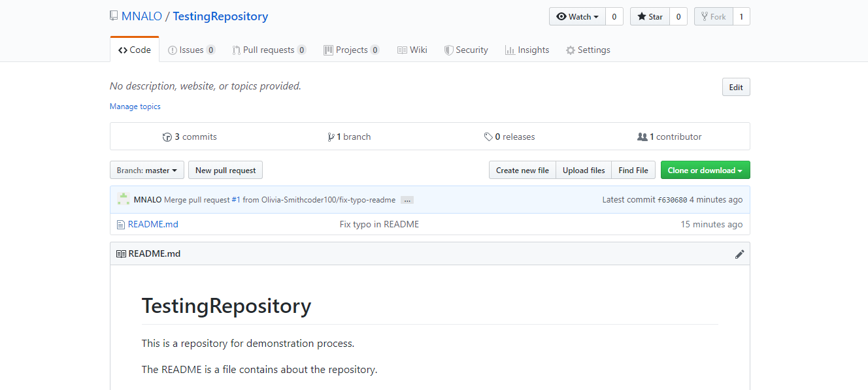Go to the Projects tab

pyautogui.click(x=351, y=50)
